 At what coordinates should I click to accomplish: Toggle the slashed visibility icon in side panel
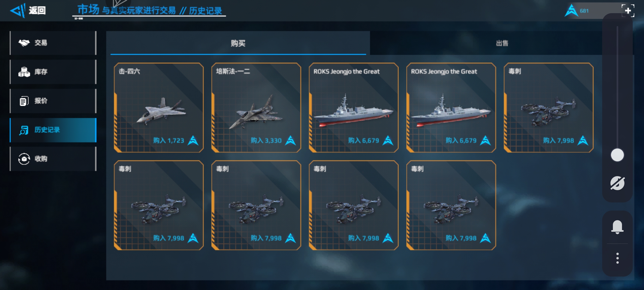coord(617,183)
